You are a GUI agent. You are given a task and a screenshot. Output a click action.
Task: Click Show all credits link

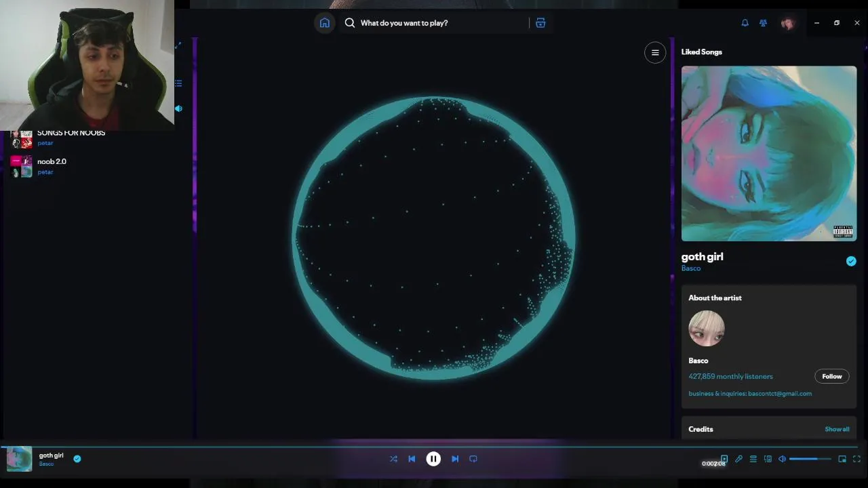coord(837,429)
